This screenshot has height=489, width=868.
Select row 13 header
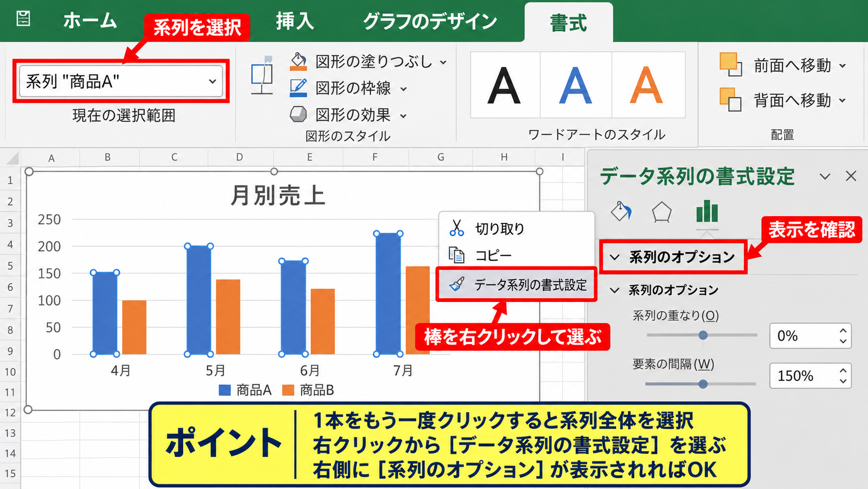click(10, 433)
